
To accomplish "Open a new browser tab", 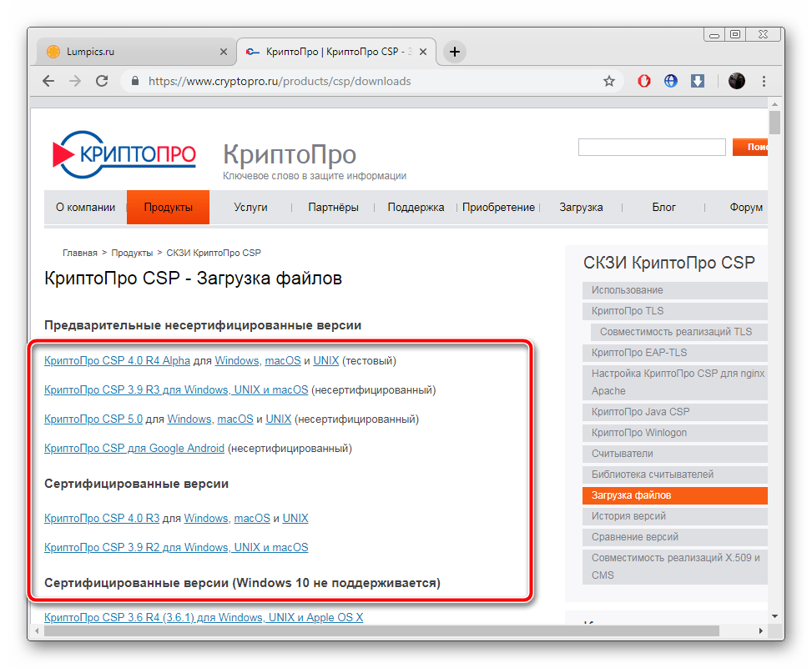I will pyautogui.click(x=455, y=51).
